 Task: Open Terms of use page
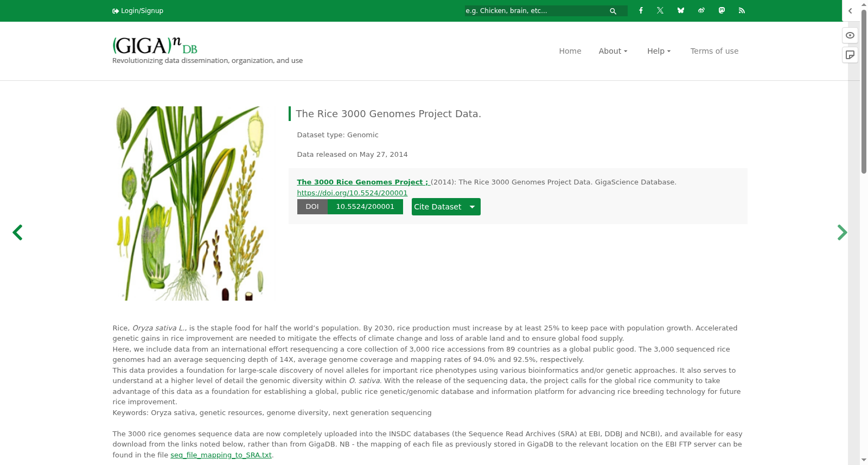coord(714,51)
